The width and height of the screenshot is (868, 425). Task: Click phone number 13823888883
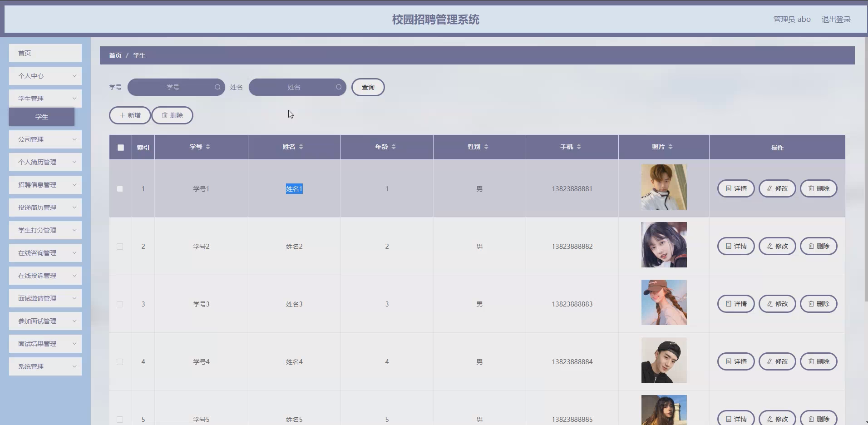572,304
